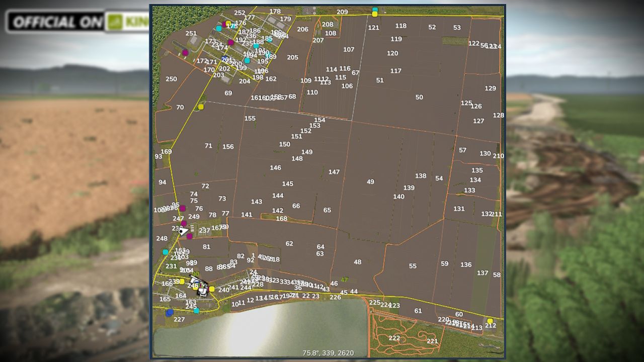The width and height of the screenshot is (644, 362).
Task: Click field number 54
Action: [439, 178]
